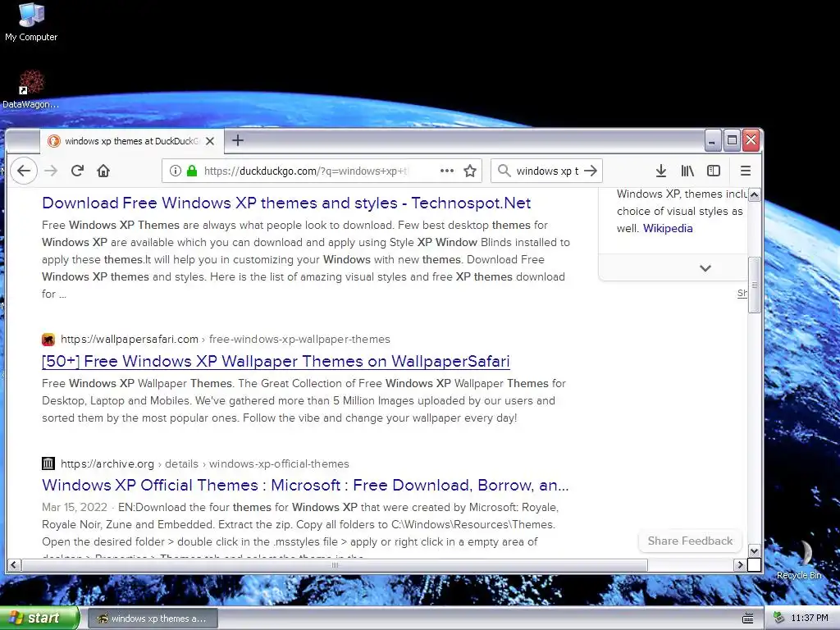
Task: Open the Downloads panel
Action: point(661,171)
